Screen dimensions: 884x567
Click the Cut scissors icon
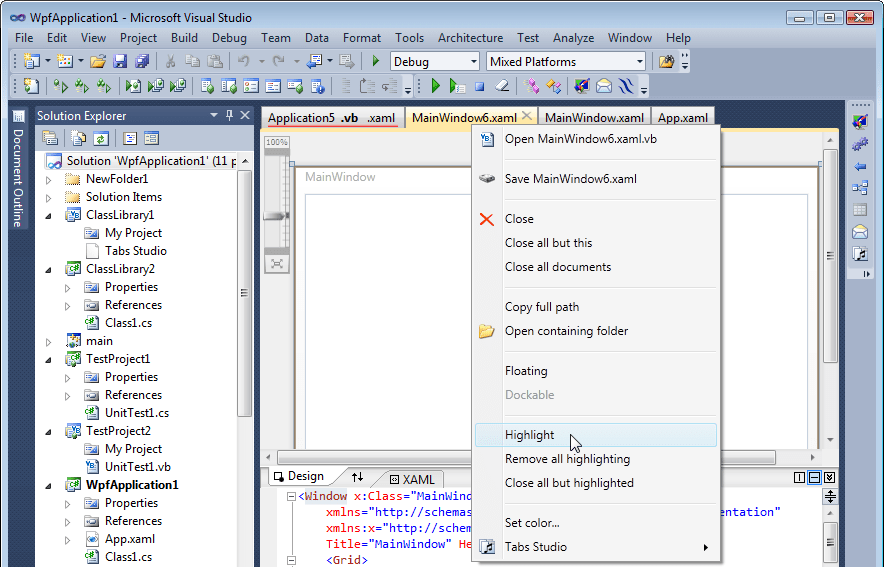click(170, 61)
